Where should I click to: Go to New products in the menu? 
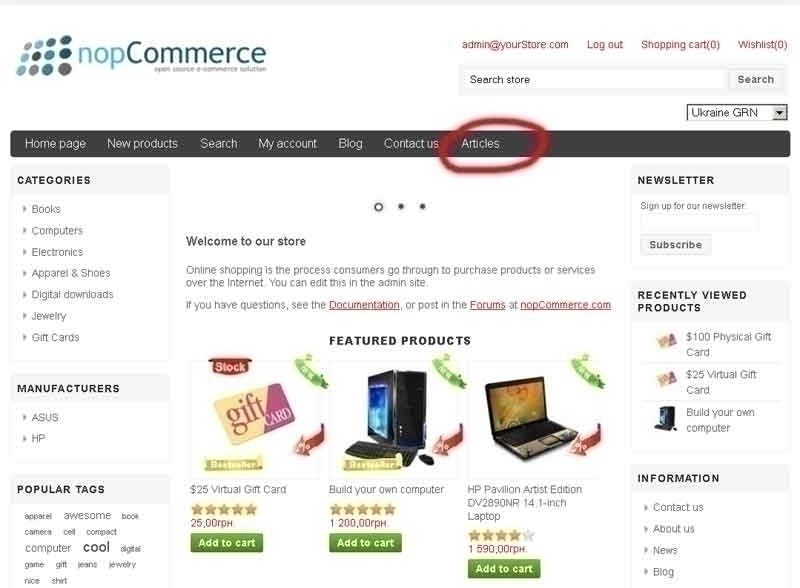point(142,143)
